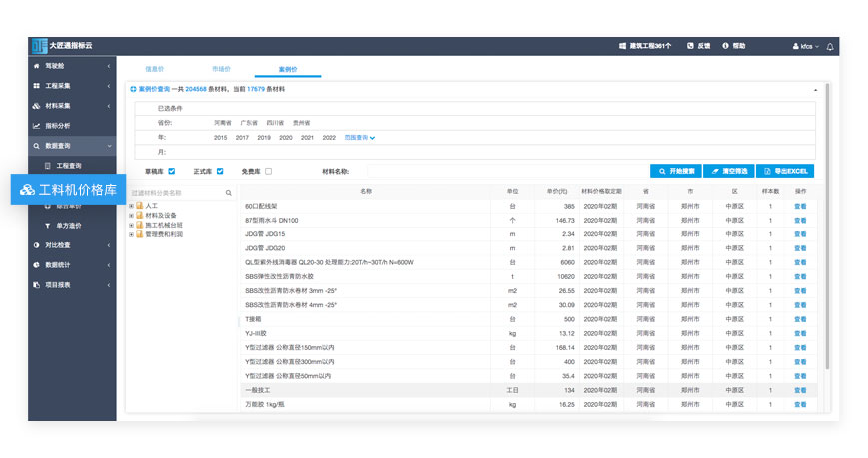Select year 2015 filter

click(x=221, y=137)
